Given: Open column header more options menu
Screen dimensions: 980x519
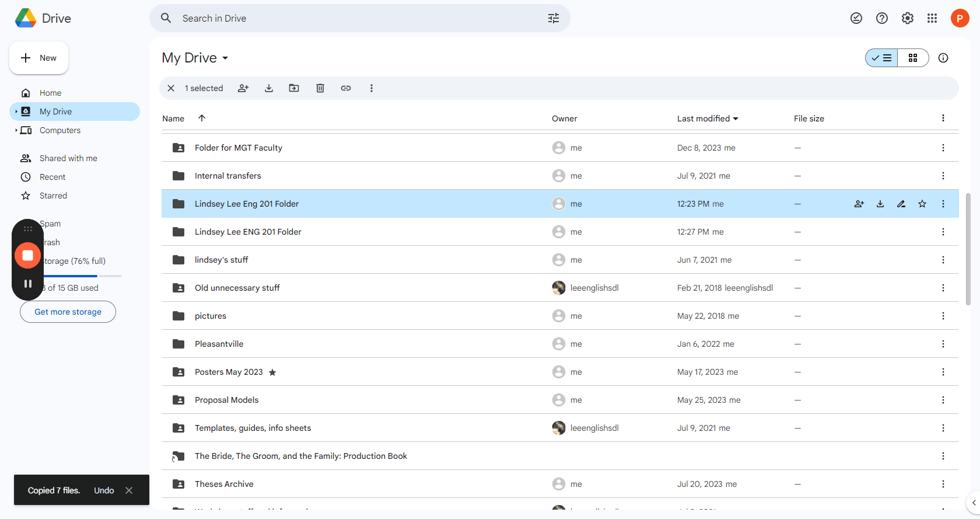Looking at the screenshot, I should tap(943, 118).
